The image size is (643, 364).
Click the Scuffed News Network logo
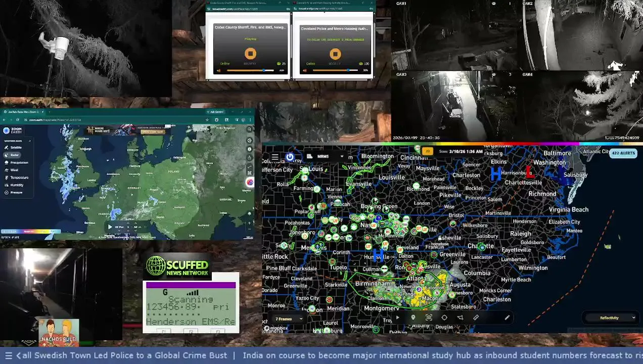tap(177, 267)
